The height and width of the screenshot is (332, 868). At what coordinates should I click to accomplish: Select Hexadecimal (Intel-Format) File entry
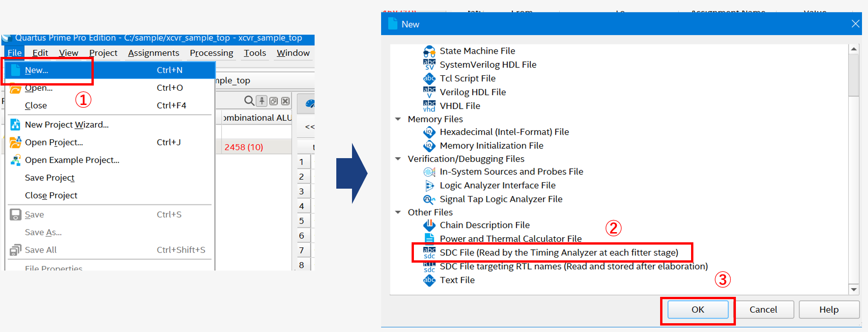pyautogui.click(x=504, y=132)
